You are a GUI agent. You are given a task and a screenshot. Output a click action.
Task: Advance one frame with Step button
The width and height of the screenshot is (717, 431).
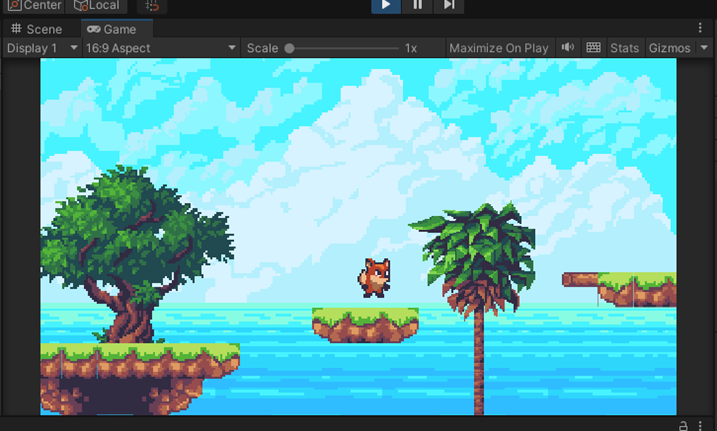pos(449,5)
